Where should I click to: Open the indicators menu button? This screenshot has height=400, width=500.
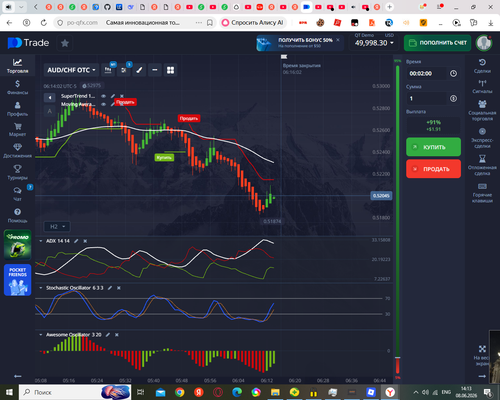[x=124, y=70]
